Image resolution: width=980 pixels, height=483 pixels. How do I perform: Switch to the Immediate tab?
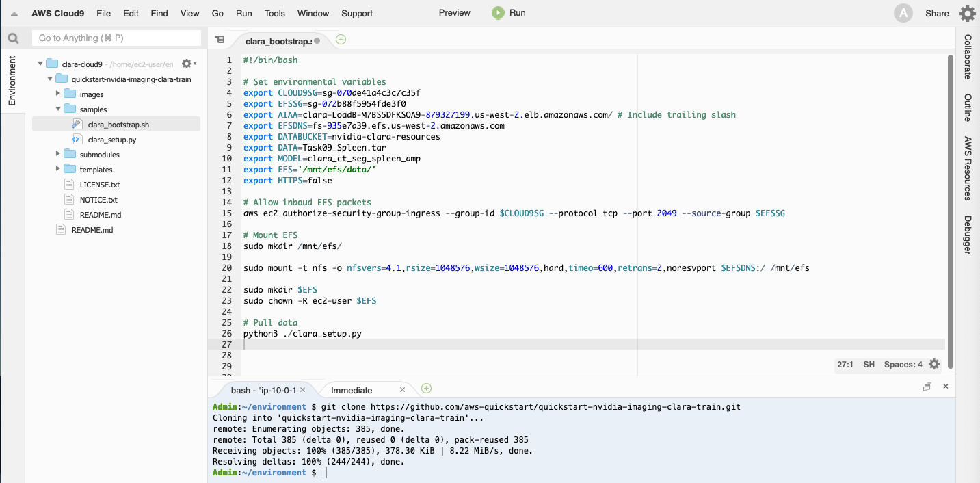[352, 390]
